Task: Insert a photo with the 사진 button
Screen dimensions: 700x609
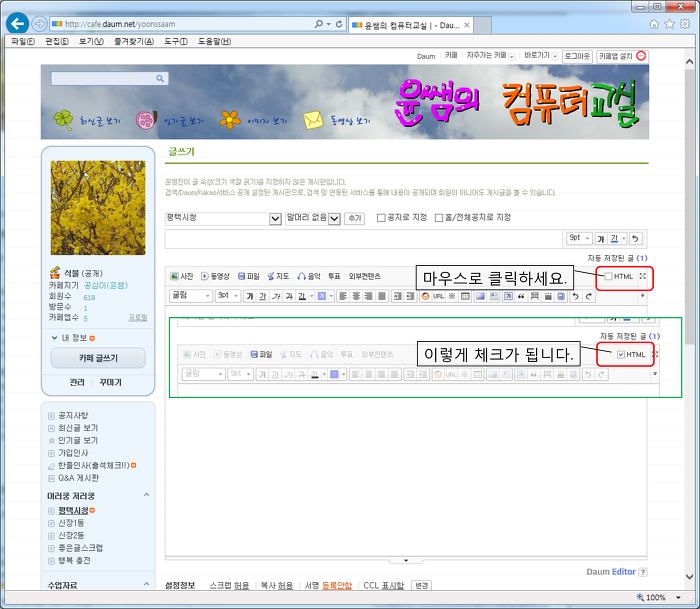Action: click(x=182, y=276)
